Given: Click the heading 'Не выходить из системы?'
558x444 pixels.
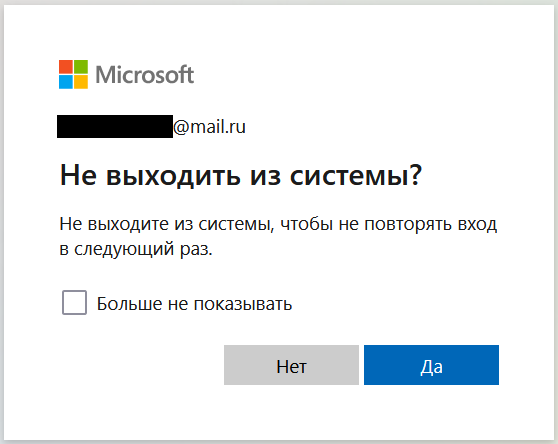Looking at the screenshot, I should click(x=241, y=175).
